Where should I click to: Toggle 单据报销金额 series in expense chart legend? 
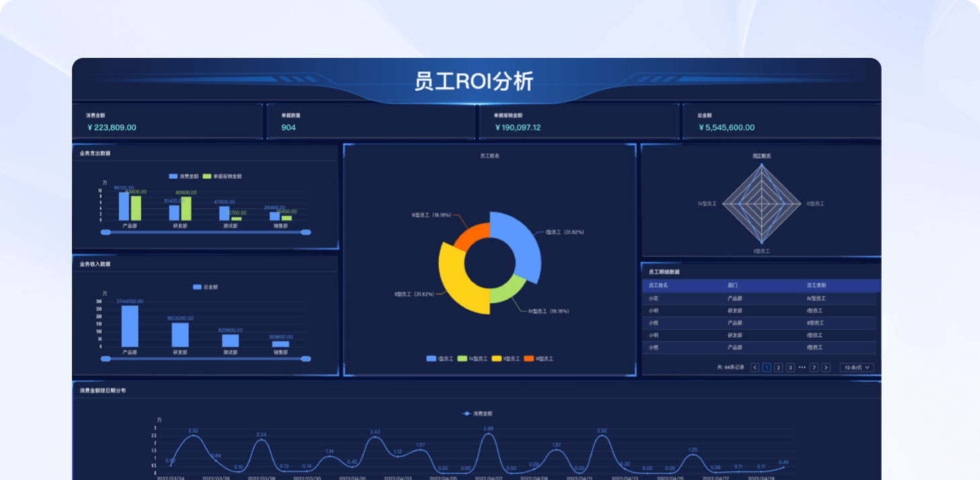click(x=208, y=176)
